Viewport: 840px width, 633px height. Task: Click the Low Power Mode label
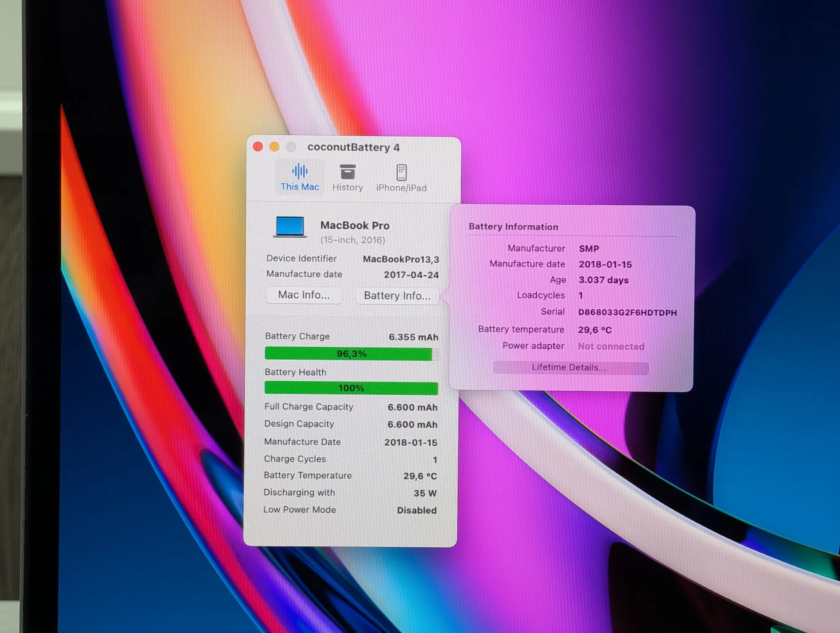299,510
